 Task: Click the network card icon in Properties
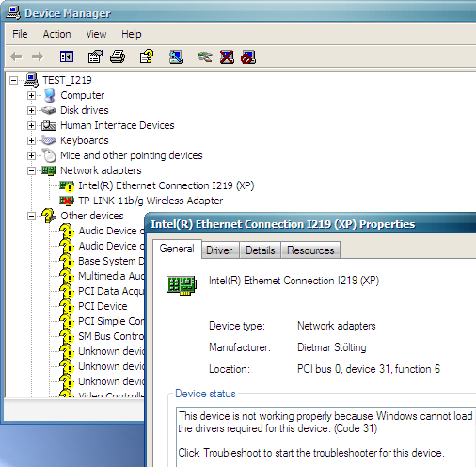tap(182, 285)
